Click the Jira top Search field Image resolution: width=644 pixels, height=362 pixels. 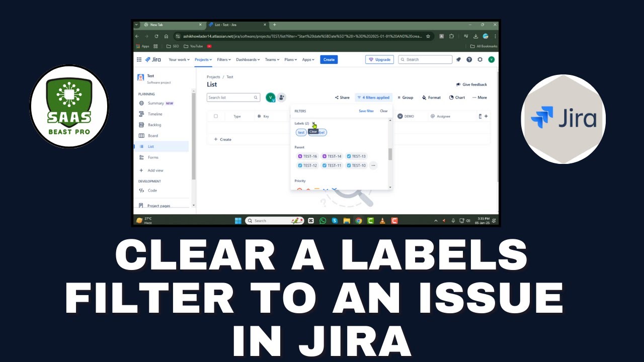[425, 59]
